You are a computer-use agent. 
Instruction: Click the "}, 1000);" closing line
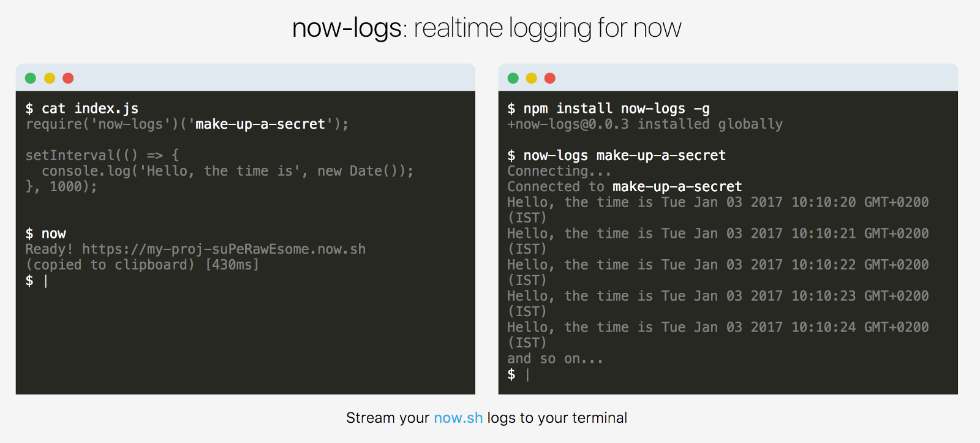[x=61, y=186]
